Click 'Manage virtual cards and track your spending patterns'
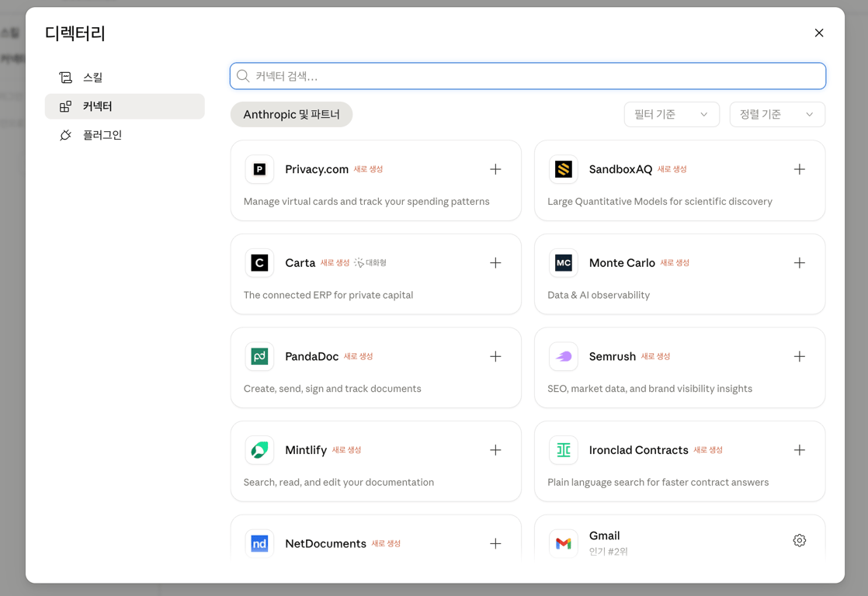868x596 pixels. (x=366, y=202)
